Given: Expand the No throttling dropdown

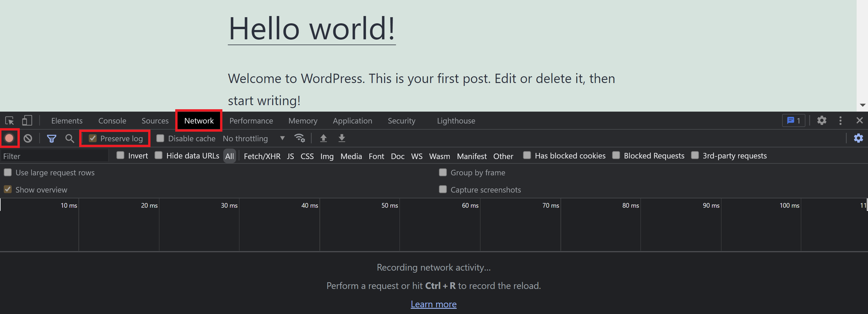Looking at the screenshot, I should coord(254,138).
